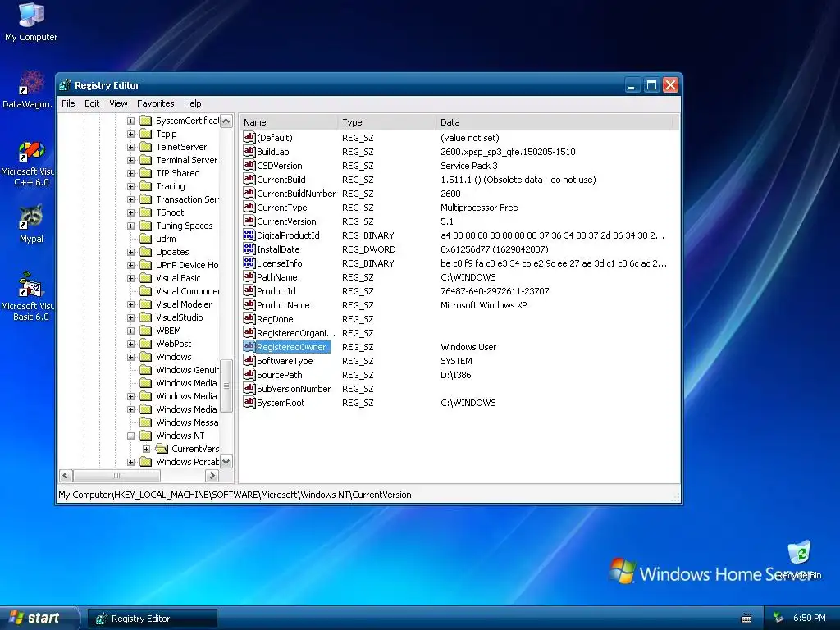Click the folder icon for Tcpip key

coord(146,134)
